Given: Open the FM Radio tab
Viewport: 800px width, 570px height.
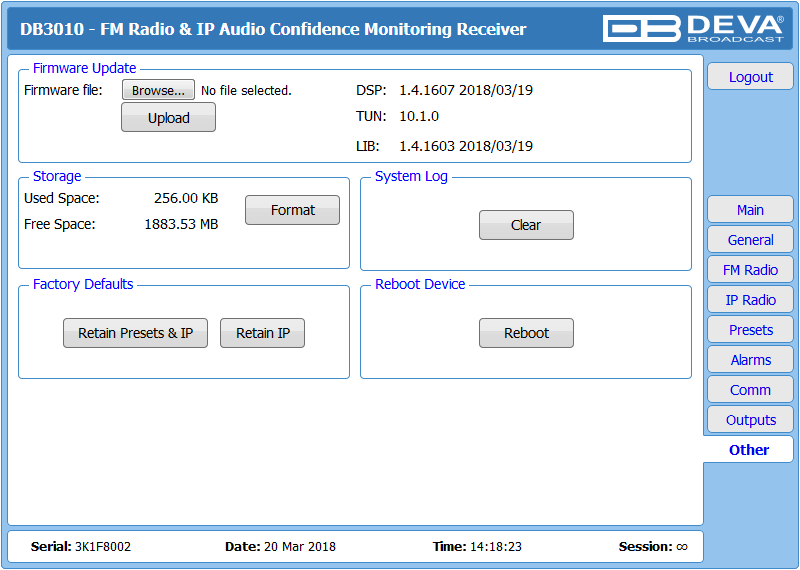Looking at the screenshot, I should tap(750, 270).
